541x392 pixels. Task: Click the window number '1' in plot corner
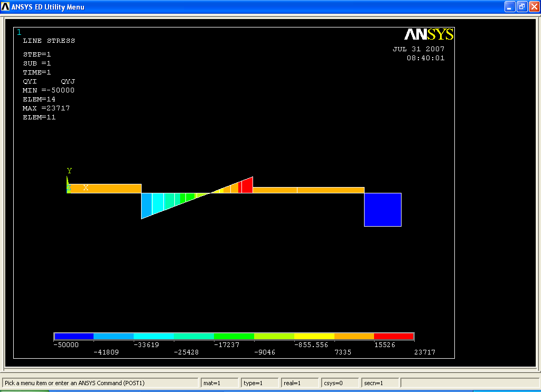click(19, 32)
